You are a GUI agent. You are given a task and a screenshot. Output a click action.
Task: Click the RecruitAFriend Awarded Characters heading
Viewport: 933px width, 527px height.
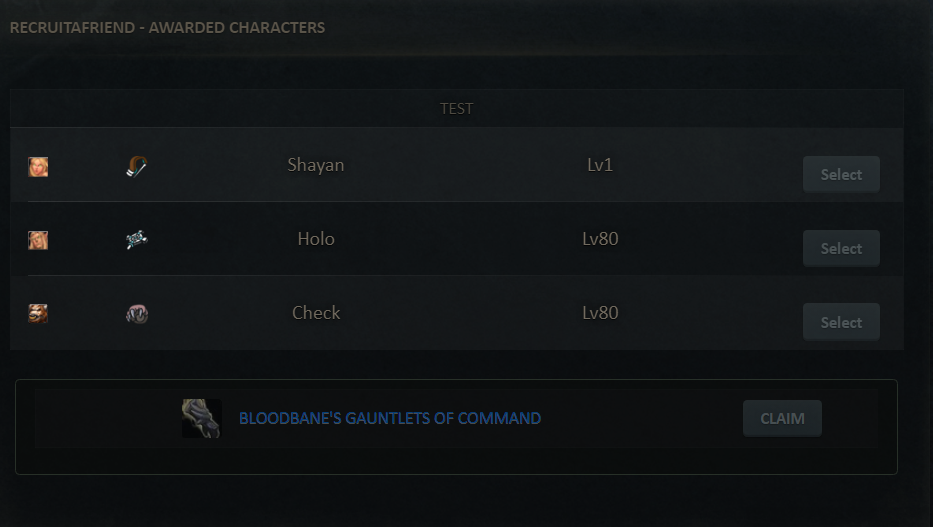167,27
